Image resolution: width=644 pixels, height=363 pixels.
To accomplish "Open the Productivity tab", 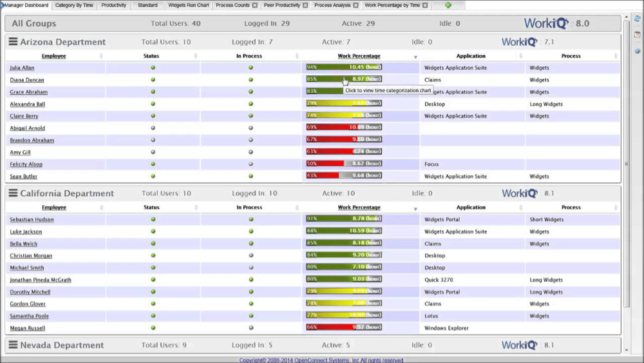I will (114, 5).
